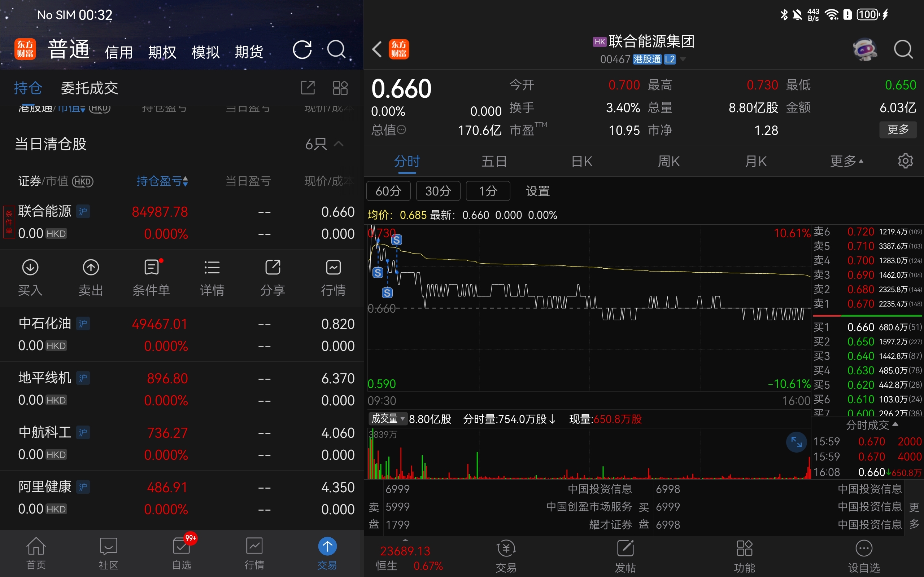Expand the 更多 chart period dropdown
This screenshot has width=924, height=577.
coord(846,162)
